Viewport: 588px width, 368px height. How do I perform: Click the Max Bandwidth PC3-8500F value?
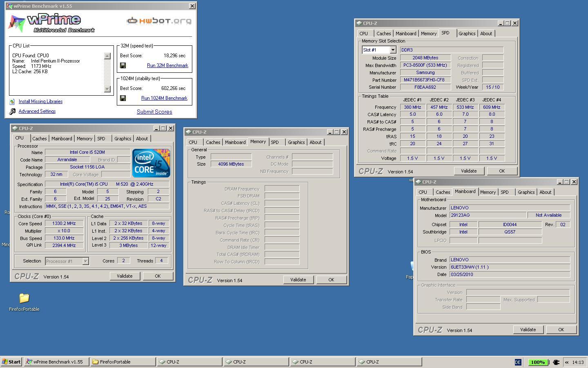tap(425, 65)
